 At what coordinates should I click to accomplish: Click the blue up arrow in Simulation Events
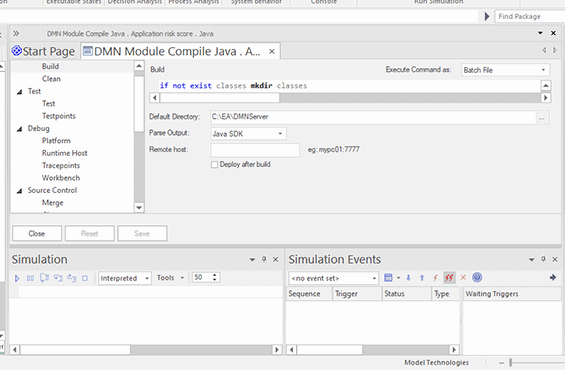422,277
